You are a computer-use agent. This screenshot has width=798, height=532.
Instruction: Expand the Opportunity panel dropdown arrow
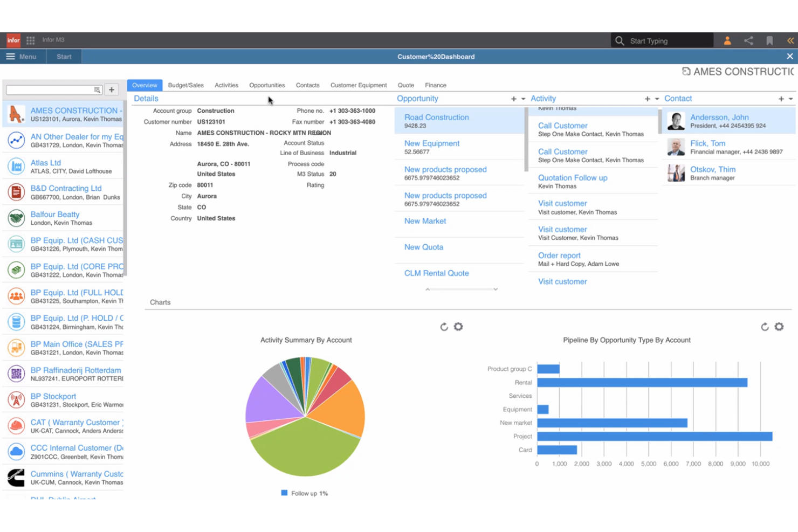523,99
